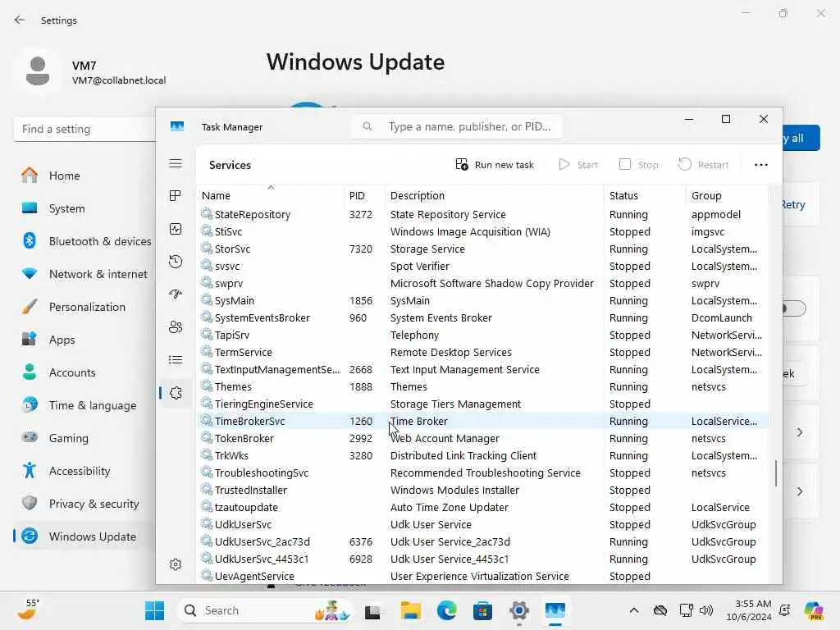Open Privacy & security in Settings
The image size is (840, 630).
click(83, 504)
